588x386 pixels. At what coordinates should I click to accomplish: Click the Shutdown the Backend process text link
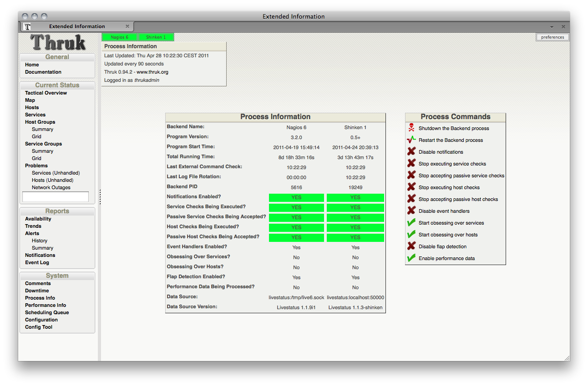coord(454,128)
